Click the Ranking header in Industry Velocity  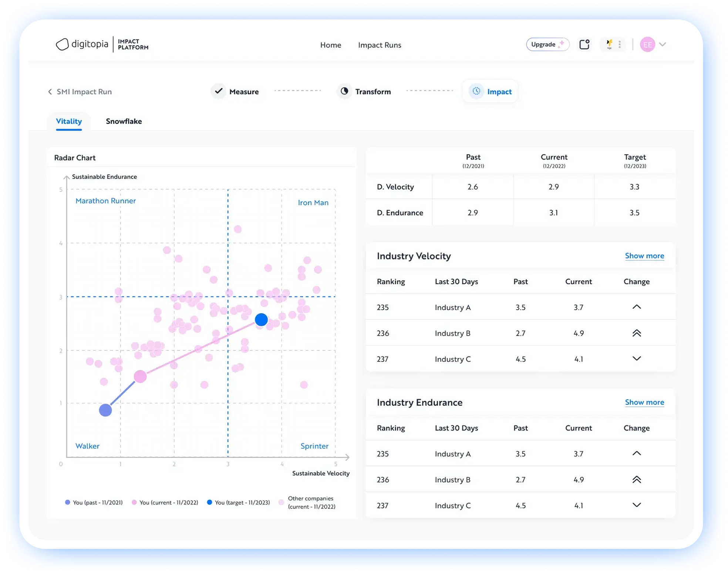pos(391,282)
